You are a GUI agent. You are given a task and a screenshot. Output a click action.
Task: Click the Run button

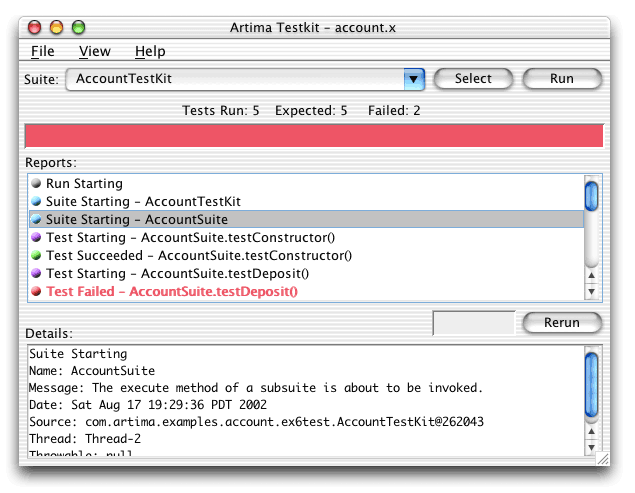tap(562, 79)
